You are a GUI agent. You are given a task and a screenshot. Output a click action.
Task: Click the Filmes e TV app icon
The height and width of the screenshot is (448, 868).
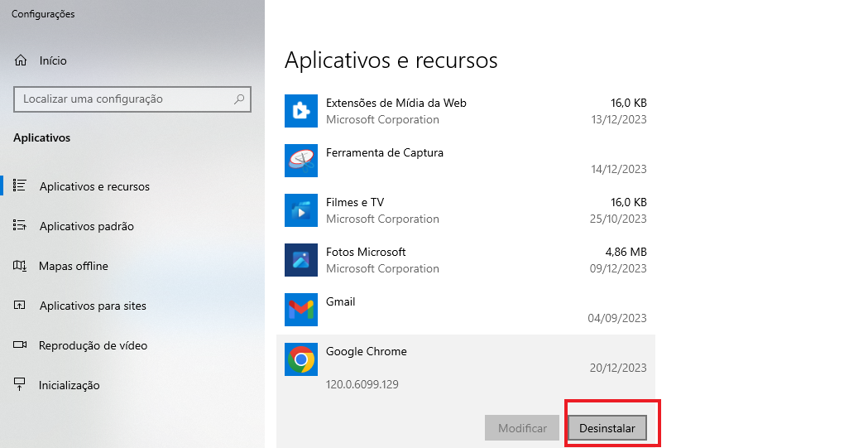point(301,210)
